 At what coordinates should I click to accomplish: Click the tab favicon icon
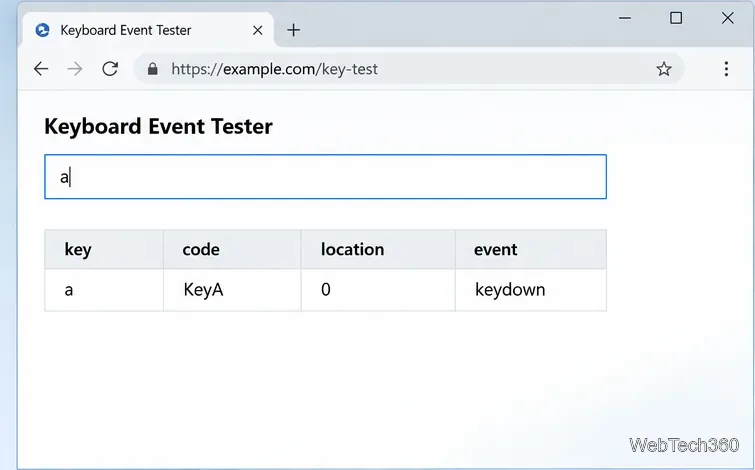[42, 30]
